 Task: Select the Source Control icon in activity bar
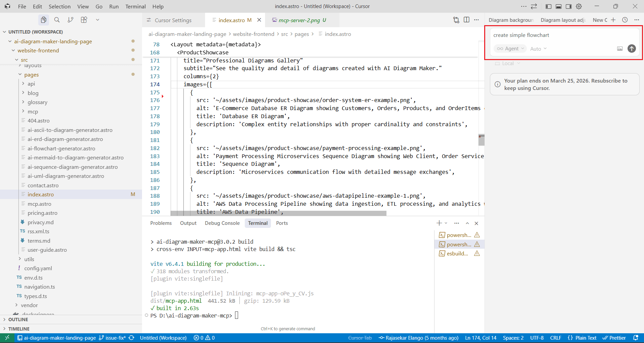(70, 20)
